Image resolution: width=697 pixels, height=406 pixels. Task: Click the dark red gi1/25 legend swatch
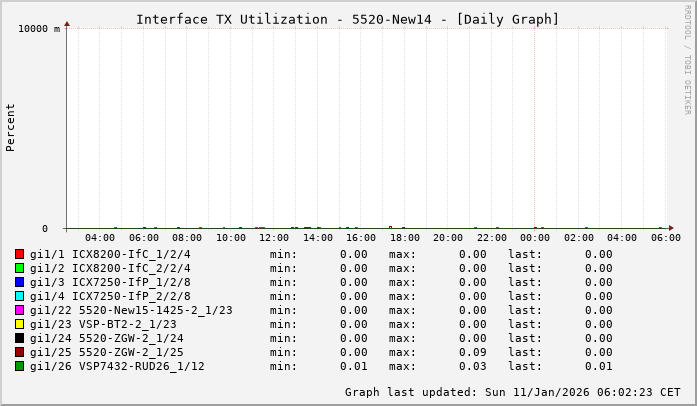click(x=19, y=352)
